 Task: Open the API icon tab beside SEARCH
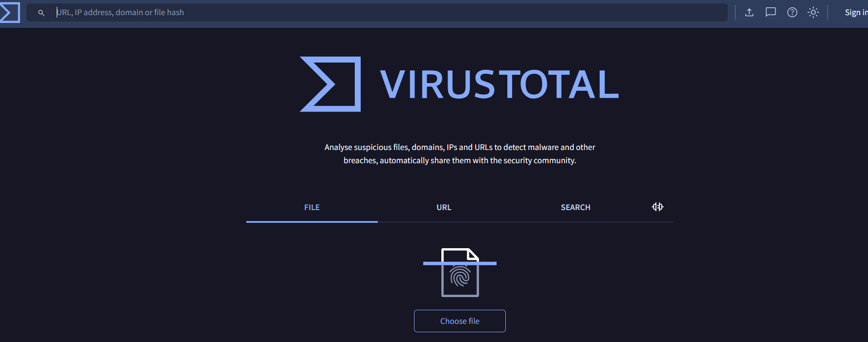point(657,207)
